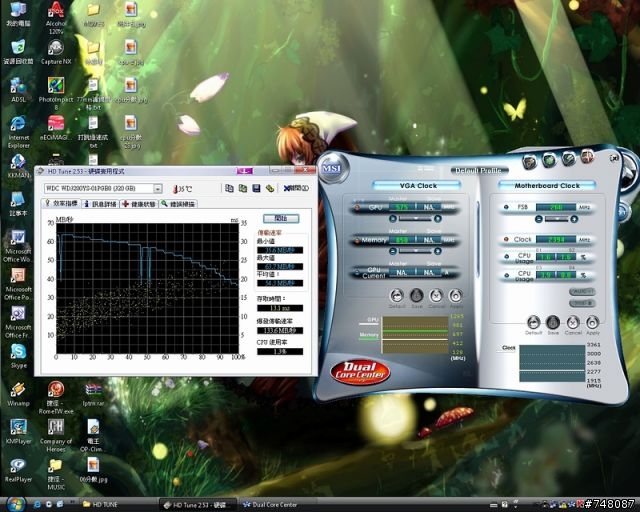Click the VGA panel Apply icon
The height and width of the screenshot is (512, 640).
click(455, 296)
